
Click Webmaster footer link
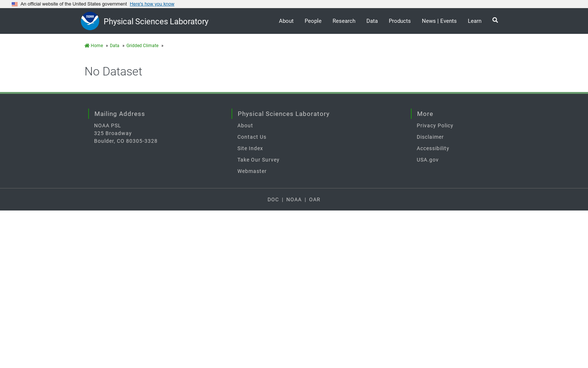[x=252, y=171]
